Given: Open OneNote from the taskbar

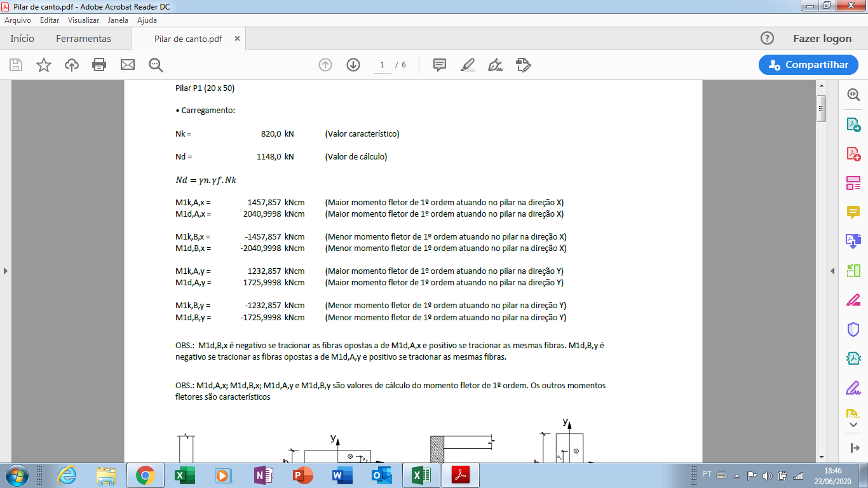Looking at the screenshot, I should (x=262, y=475).
